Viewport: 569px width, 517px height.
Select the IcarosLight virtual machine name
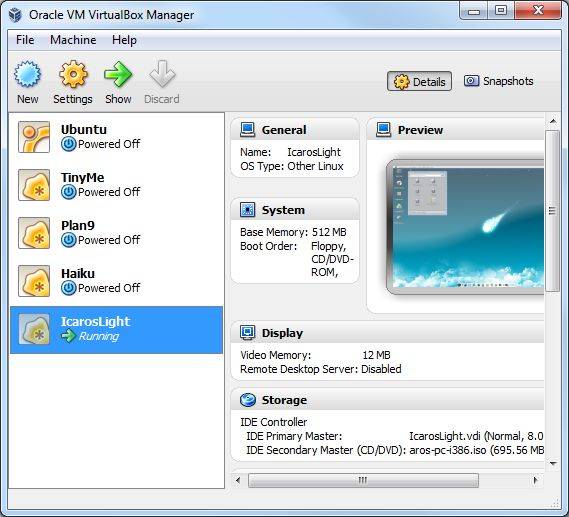point(95,321)
